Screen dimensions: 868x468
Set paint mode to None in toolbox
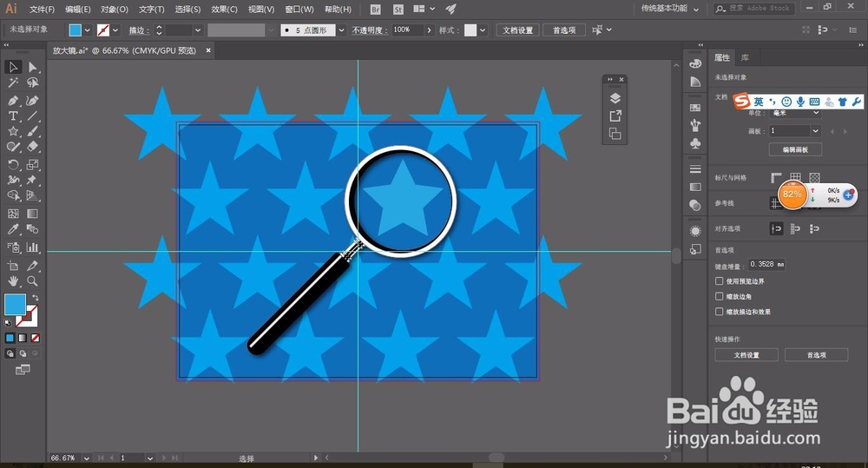coord(35,338)
